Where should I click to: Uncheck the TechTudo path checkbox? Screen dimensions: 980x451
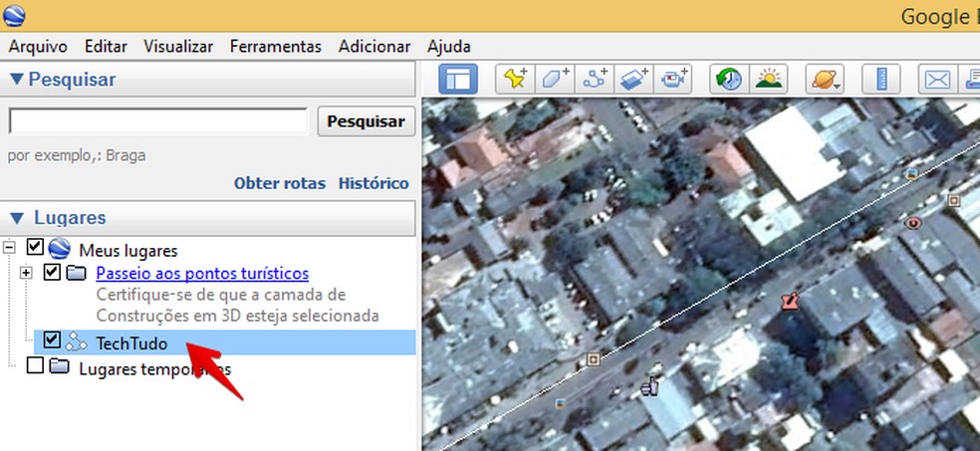click(x=53, y=341)
